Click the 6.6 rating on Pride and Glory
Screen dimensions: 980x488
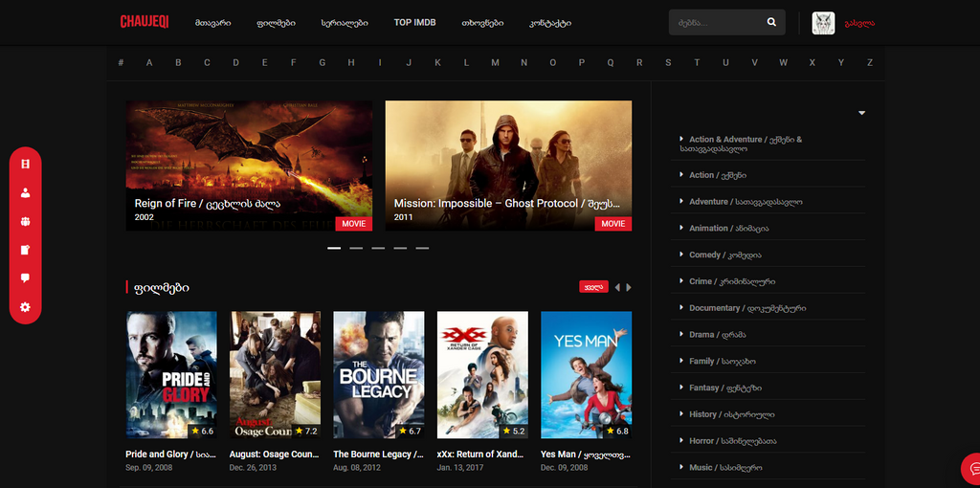click(203, 432)
